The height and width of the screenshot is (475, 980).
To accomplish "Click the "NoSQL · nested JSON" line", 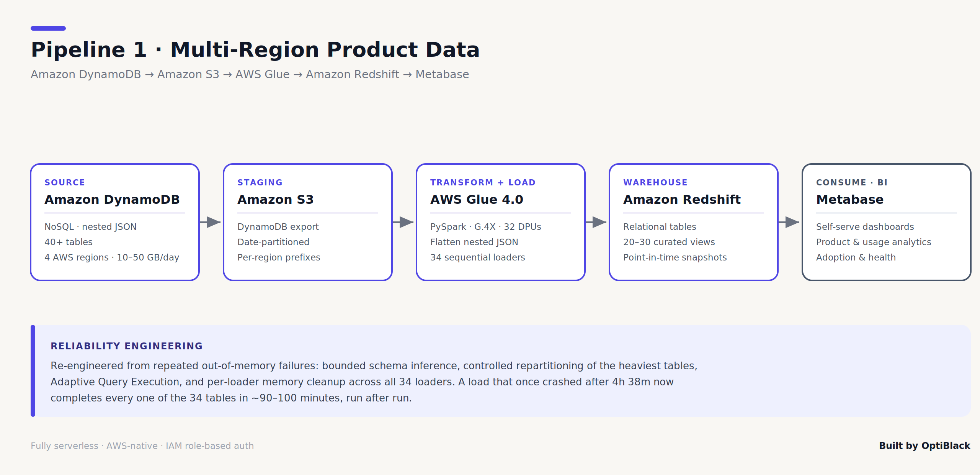I will pyautogui.click(x=90, y=227).
